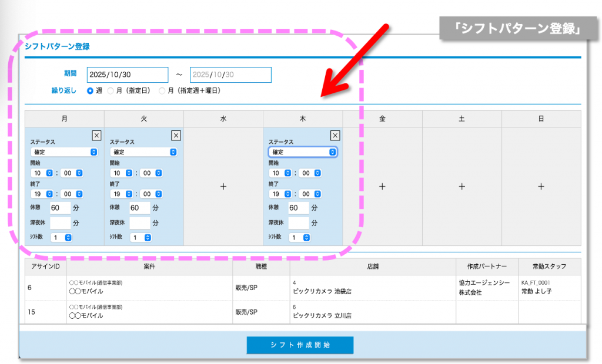
Task: Add a shift for Saturday (土) with plus
Action: 462,187
